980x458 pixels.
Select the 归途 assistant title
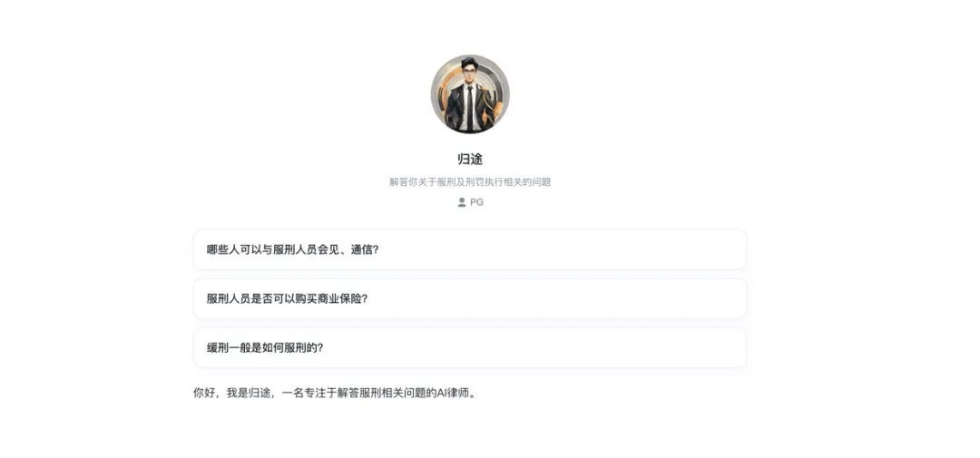click(x=470, y=160)
